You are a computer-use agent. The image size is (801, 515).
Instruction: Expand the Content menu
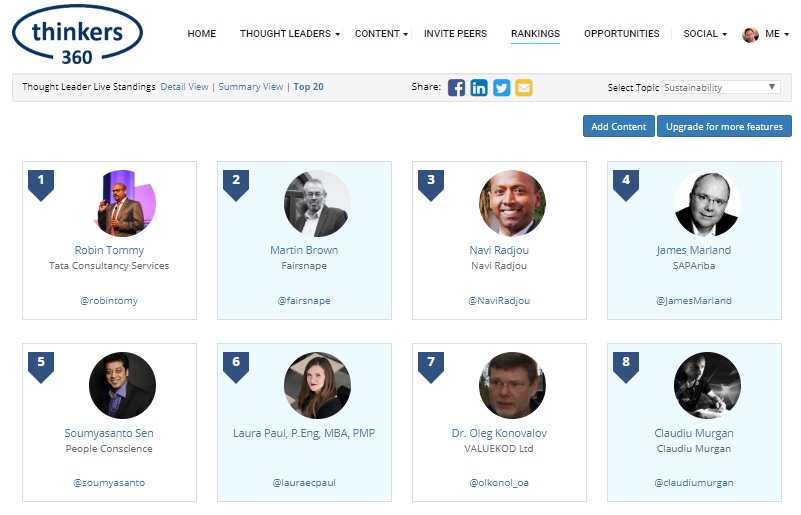(x=381, y=34)
